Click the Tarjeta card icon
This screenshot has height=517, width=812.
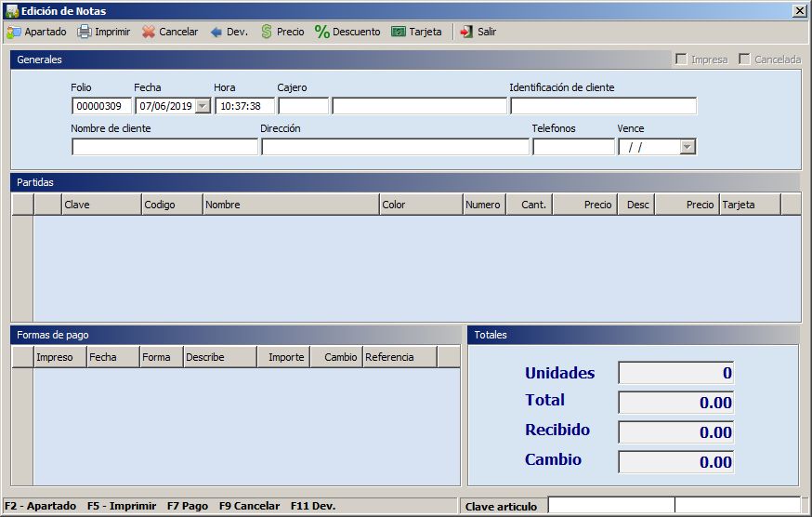point(399,32)
